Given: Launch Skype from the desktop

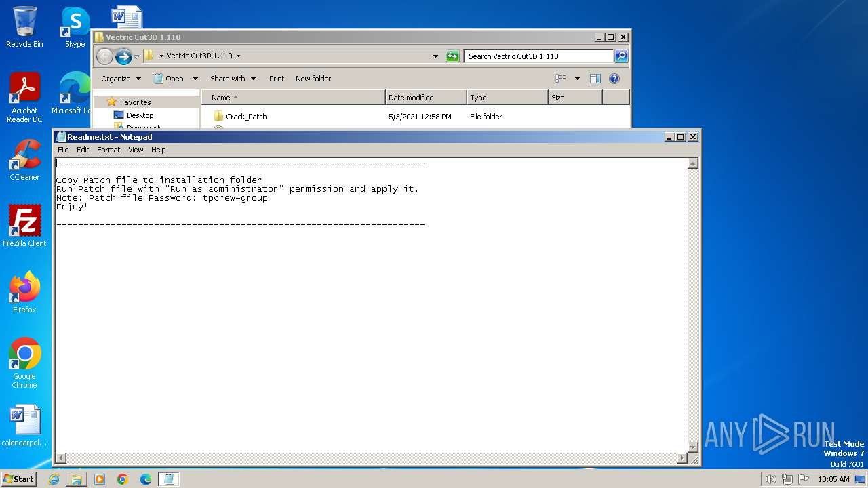Looking at the screenshot, I should 75,27.
